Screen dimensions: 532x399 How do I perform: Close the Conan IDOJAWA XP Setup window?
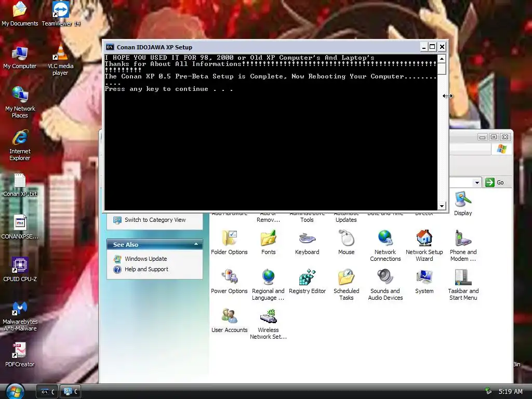[442, 47]
